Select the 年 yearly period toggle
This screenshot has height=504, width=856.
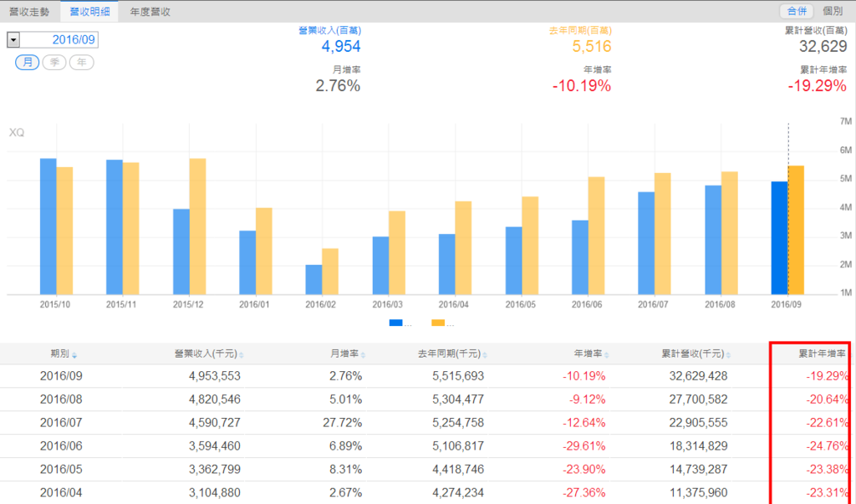tap(81, 62)
